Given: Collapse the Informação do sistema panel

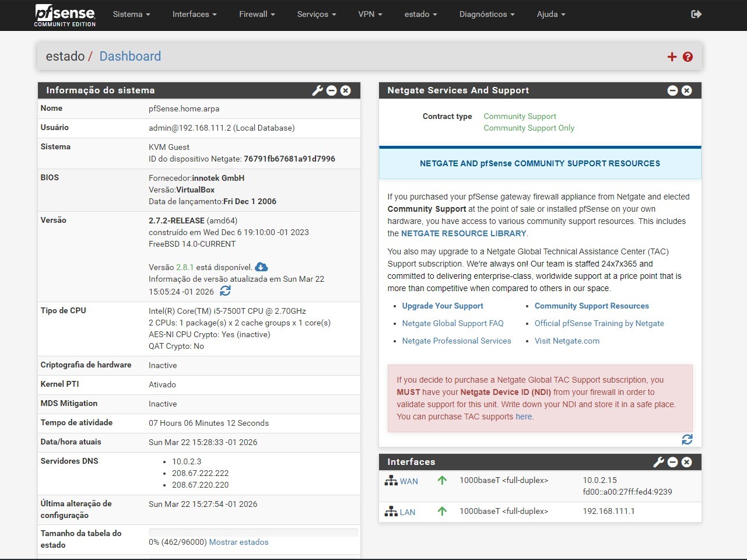Looking at the screenshot, I should click(331, 90).
